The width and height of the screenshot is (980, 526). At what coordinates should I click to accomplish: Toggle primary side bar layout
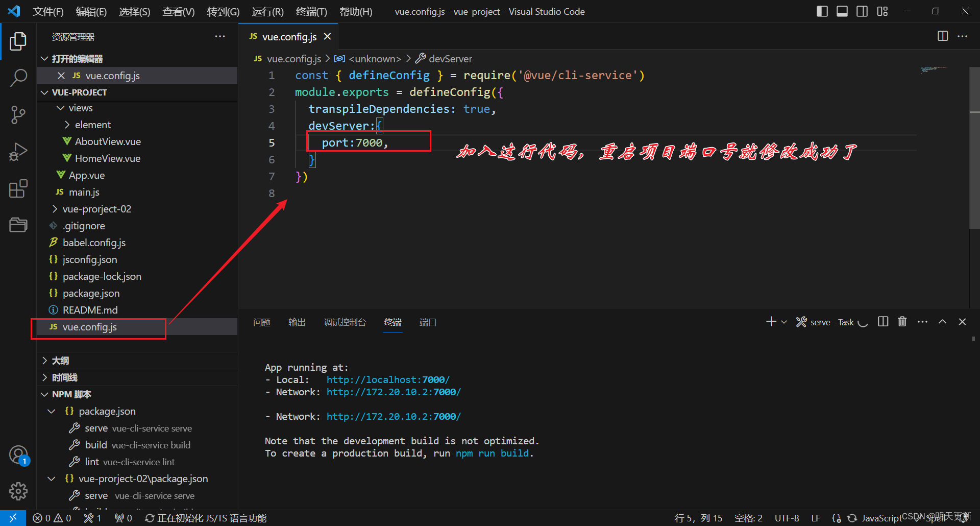coord(822,11)
